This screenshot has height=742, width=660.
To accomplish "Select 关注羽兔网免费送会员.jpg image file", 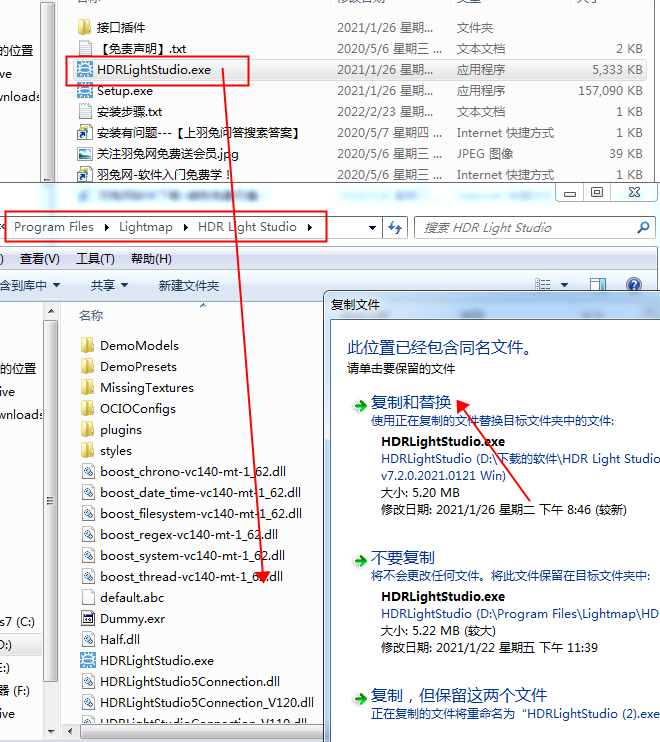I will (167, 154).
